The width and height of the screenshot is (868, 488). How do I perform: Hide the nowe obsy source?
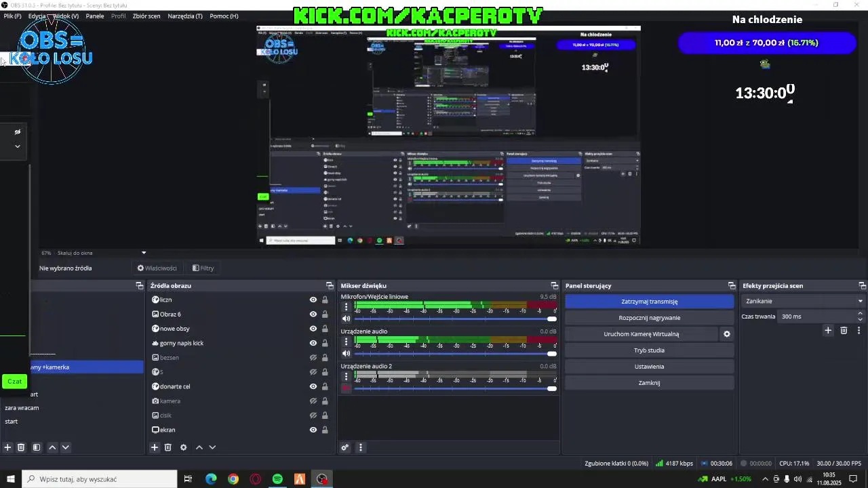[x=313, y=329]
